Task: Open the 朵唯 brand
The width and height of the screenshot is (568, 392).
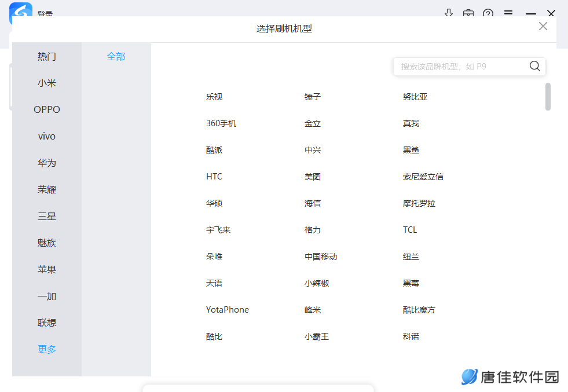Action: [x=214, y=257]
